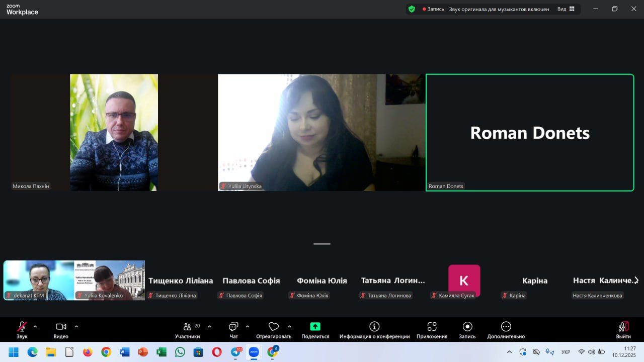This screenshot has height=362, width=644.
Task: Expand video options arrow next to Видео
Action: (x=76, y=326)
